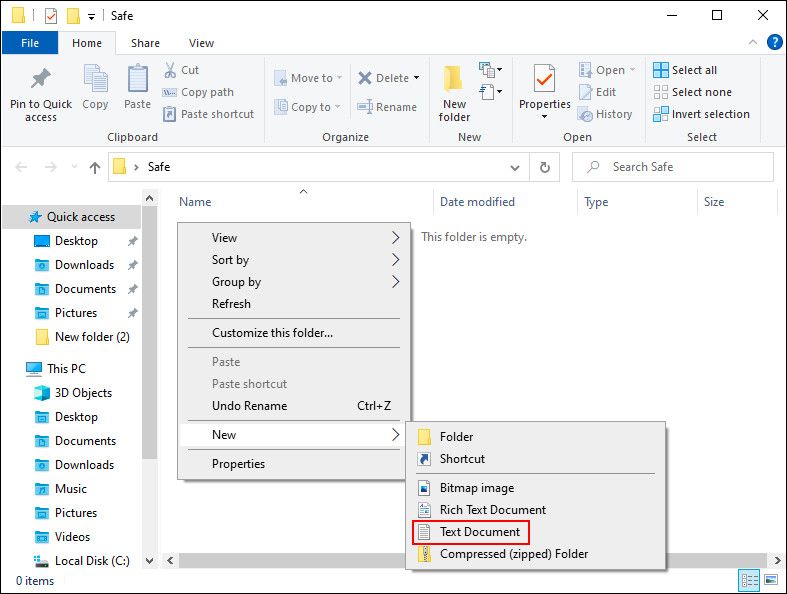
Task: Create new Folder from submenu
Action: (536, 437)
